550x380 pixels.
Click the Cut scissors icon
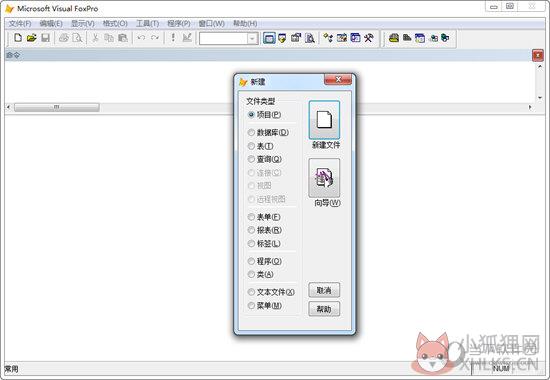pos(95,38)
